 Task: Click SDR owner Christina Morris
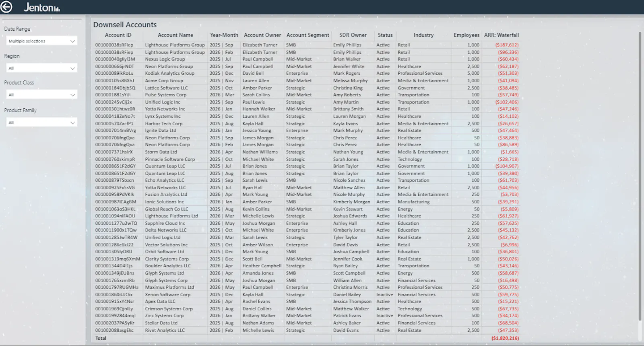pyautogui.click(x=350, y=287)
